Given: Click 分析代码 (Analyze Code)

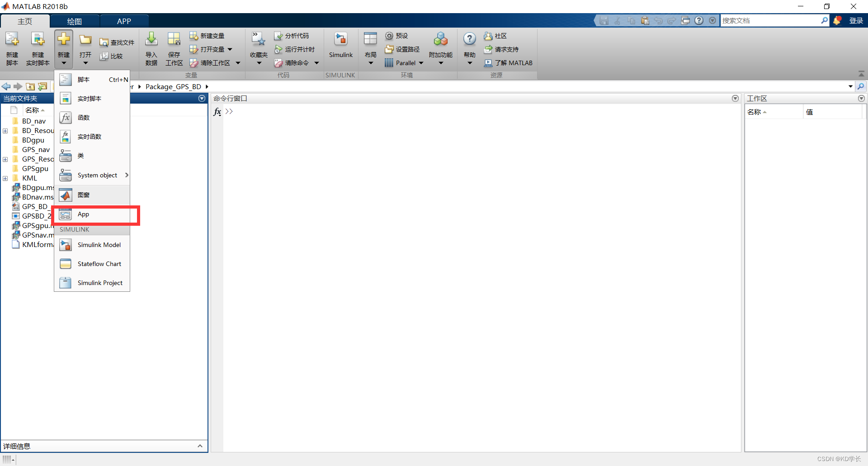Looking at the screenshot, I should coord(292,36).
